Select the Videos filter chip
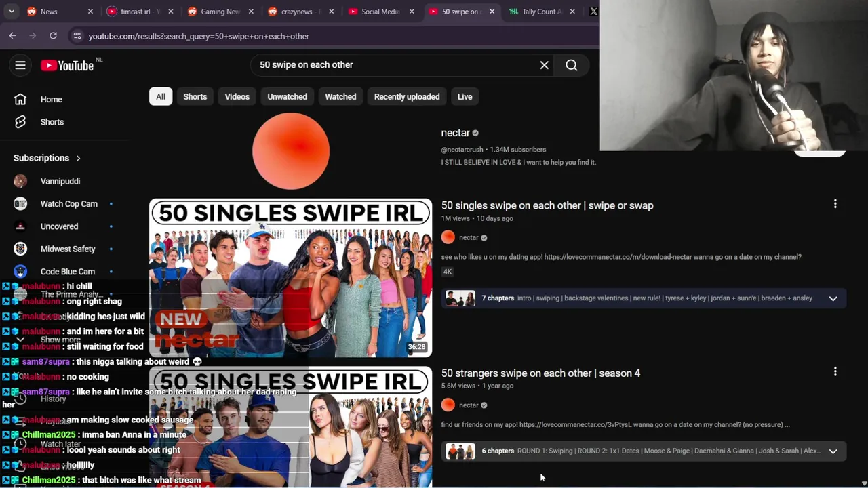Image resolution: width=868 pixels, height=488 pixels. pyautogui.click(x=237, y=96)
